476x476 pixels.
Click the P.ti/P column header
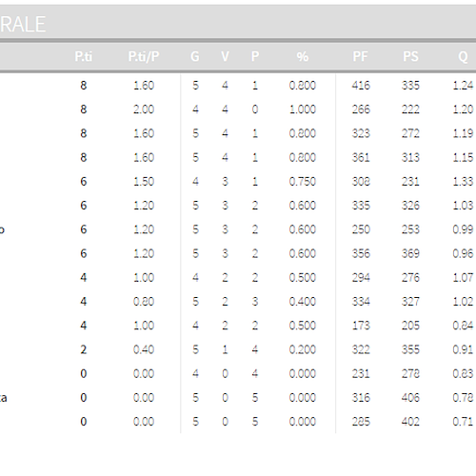pyautogui.click(x=144, y=57)
